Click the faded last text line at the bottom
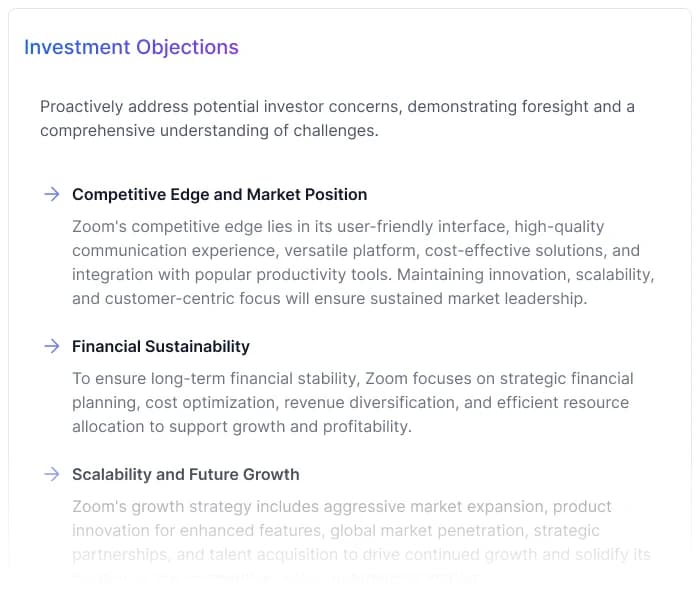 click(x=275, y=577)
